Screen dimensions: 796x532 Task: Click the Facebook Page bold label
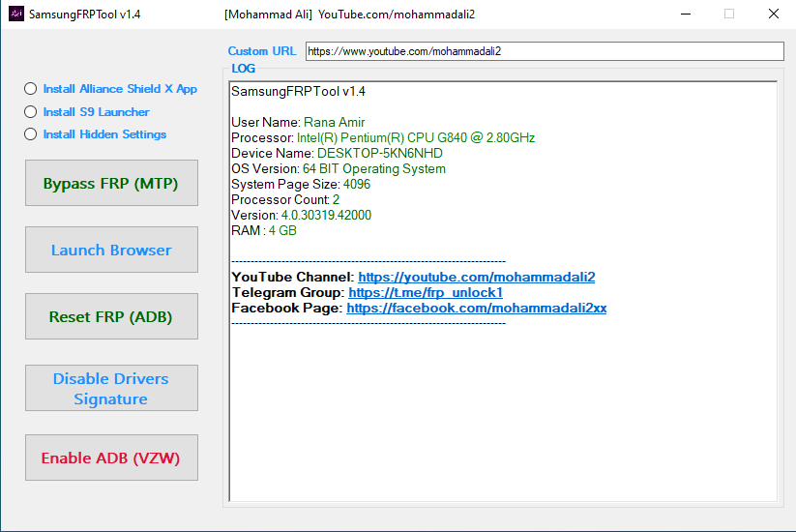pyautogui.click(x=287, y=309)
